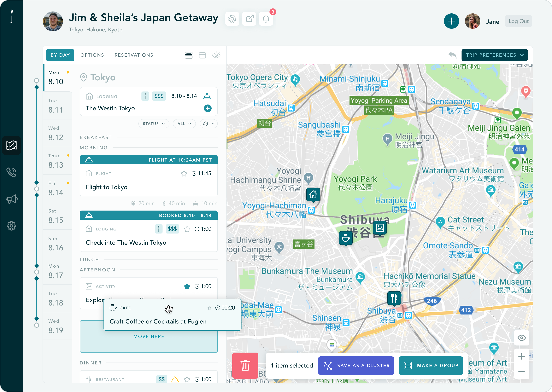Expand the Trip Preferences dropdown
Viewport: 552px width, 392px height.
click(494, 55)
